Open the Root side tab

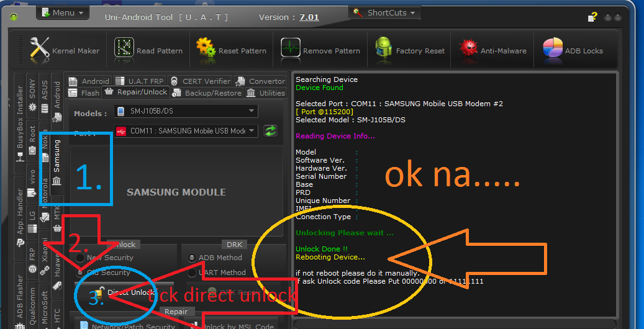pyautogui.click(x=32, y=142)
